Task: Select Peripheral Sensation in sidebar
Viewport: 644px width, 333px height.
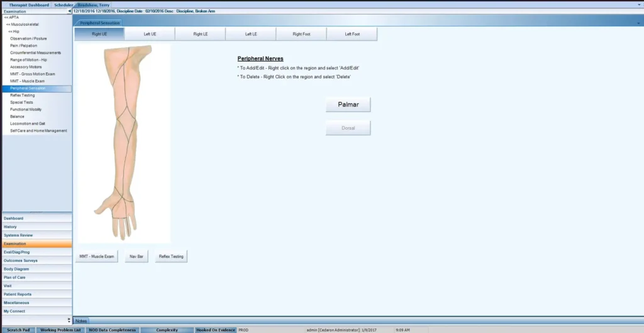Action: (x=36, y=88)
